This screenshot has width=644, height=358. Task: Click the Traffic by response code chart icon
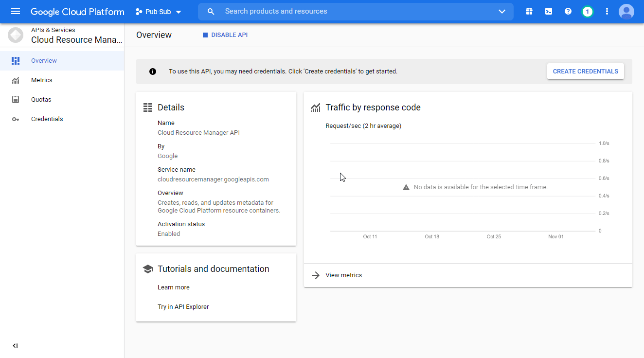pos(316,107)
